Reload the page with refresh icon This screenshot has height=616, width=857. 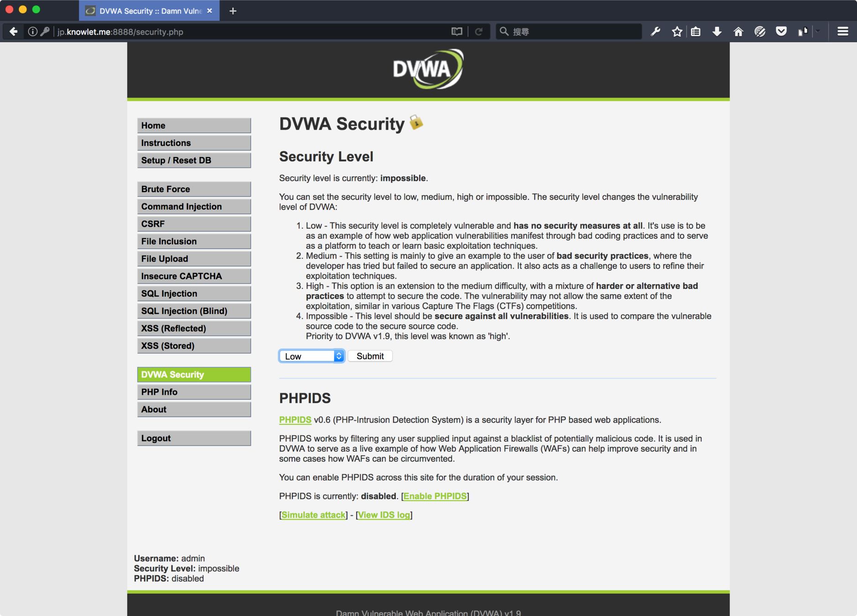click(x=479, y=31)
